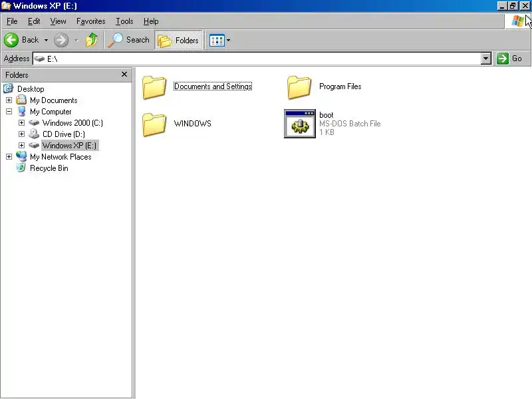Open the View menu
532x399 pixels.
pos(58,21)
